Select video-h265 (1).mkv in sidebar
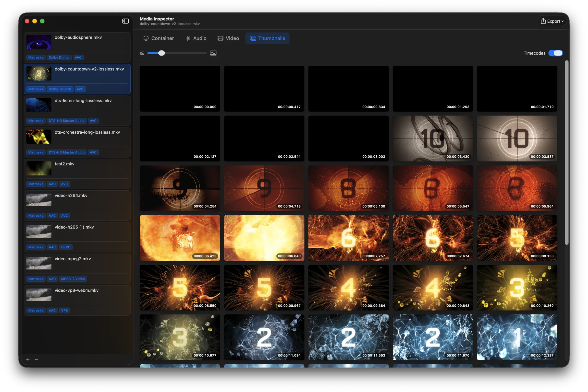 point(77,237)
